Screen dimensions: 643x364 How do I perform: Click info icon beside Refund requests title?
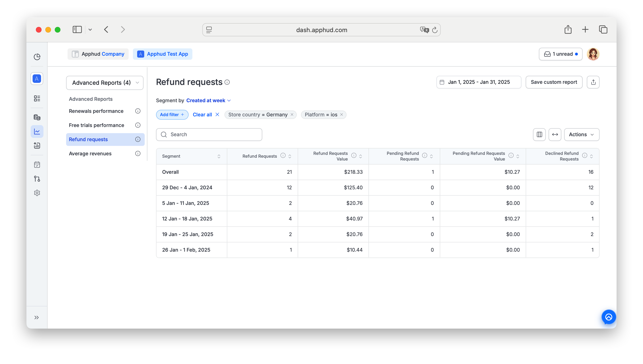pyautogui.click(x=227, y=82)
